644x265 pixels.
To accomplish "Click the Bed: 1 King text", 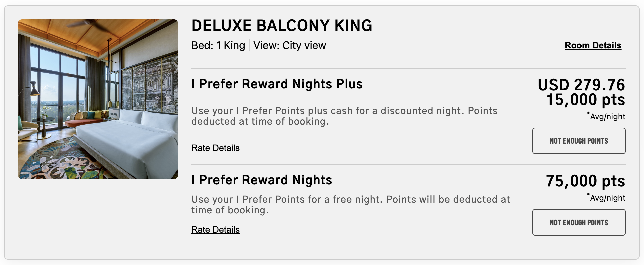I will point(218,45).
